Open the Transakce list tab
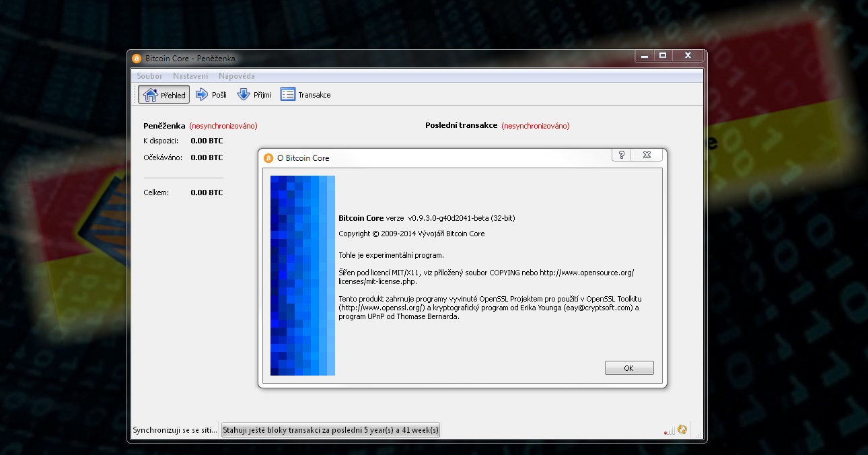 coord(305,95)
